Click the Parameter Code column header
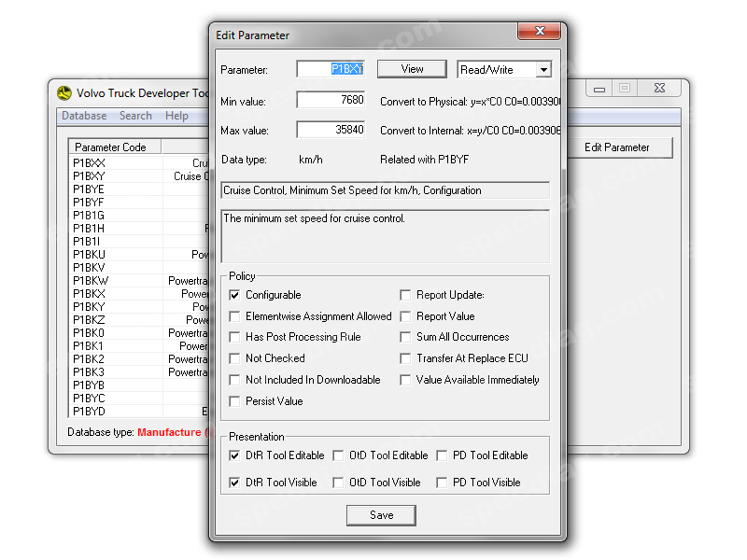The height and width of the screenshot is (560, 747). pos(115,147)
